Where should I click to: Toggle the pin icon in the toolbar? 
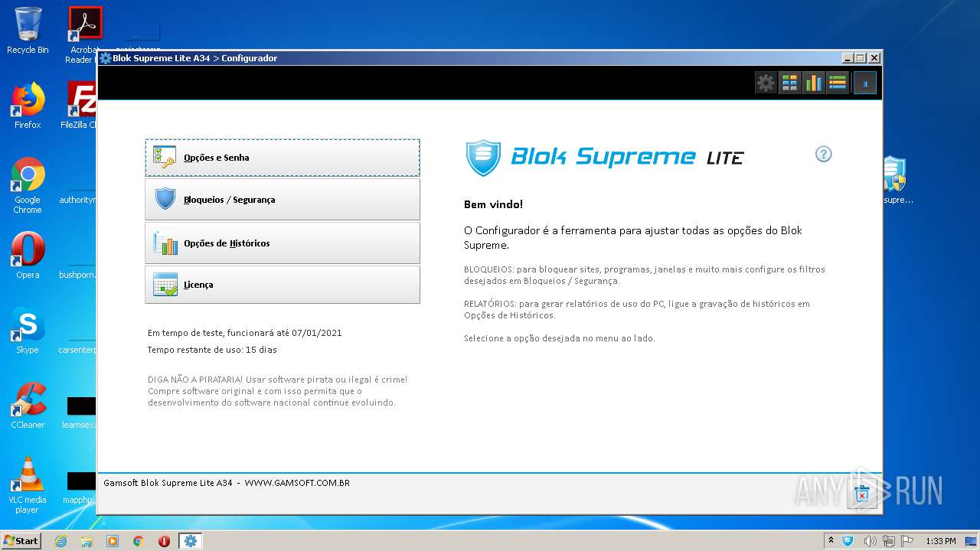click(865, 83)
